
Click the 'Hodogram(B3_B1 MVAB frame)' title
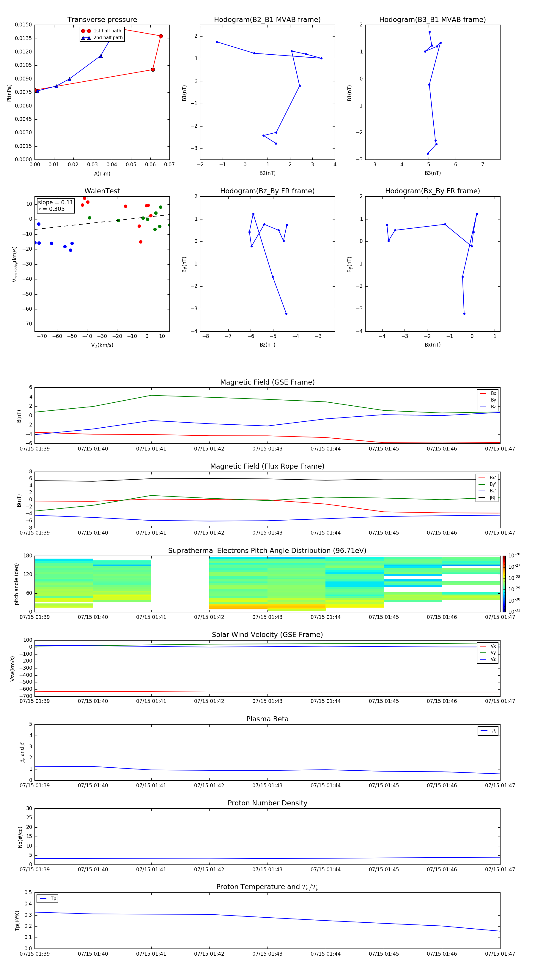pos(432,20)
